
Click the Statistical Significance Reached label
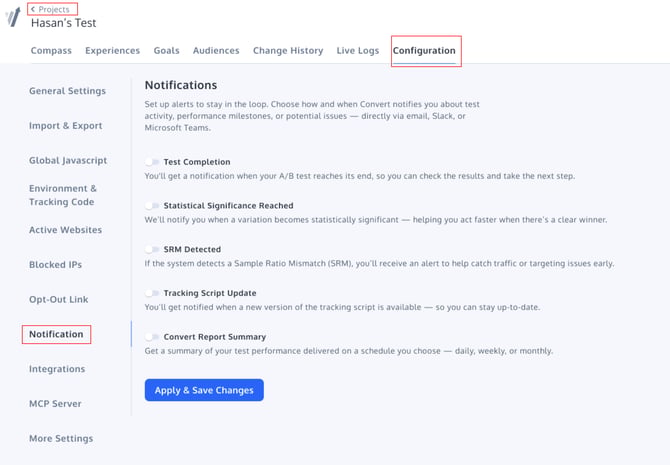pos(229,206)
